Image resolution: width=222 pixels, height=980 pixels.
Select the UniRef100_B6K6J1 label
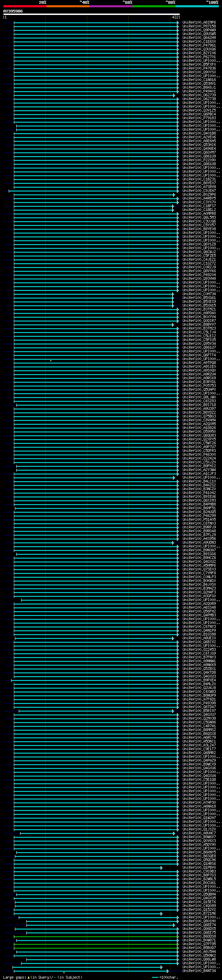coord(199,88)
